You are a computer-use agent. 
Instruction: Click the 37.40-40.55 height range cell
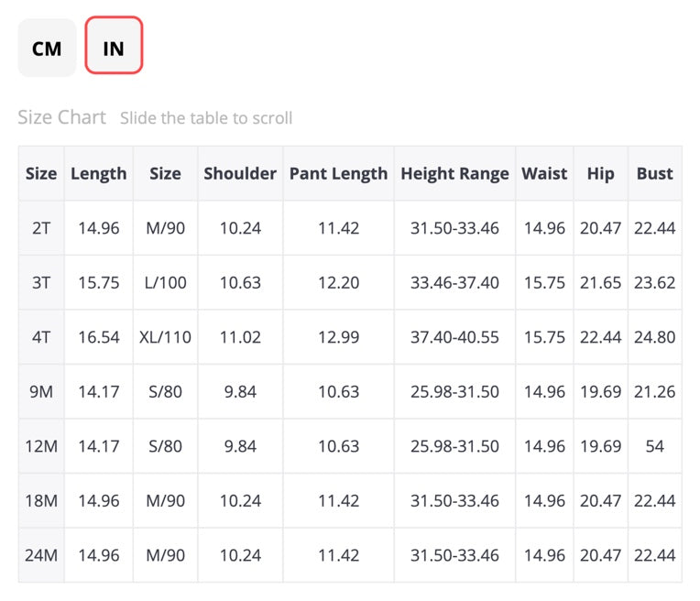click(x=454, y=337)
